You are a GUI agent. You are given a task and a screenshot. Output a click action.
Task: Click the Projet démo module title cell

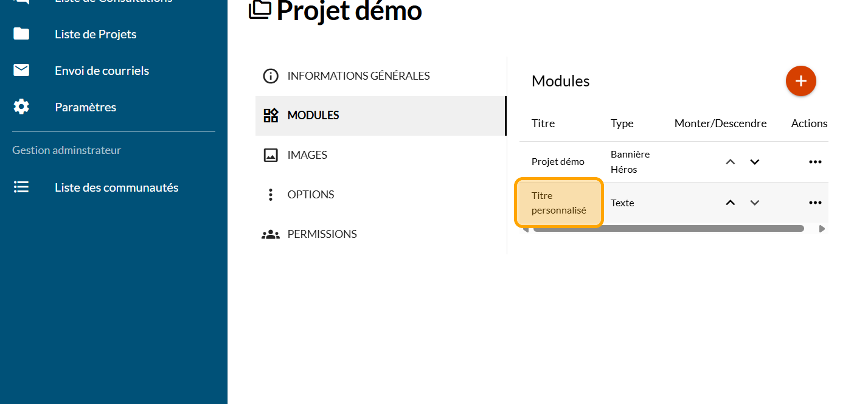(558, 162)
